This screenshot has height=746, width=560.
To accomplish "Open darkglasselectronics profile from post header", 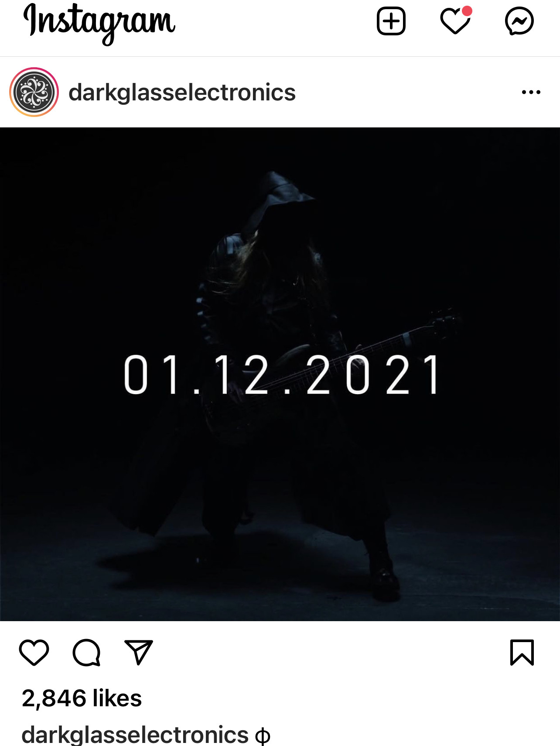I will tap(182, 93).
